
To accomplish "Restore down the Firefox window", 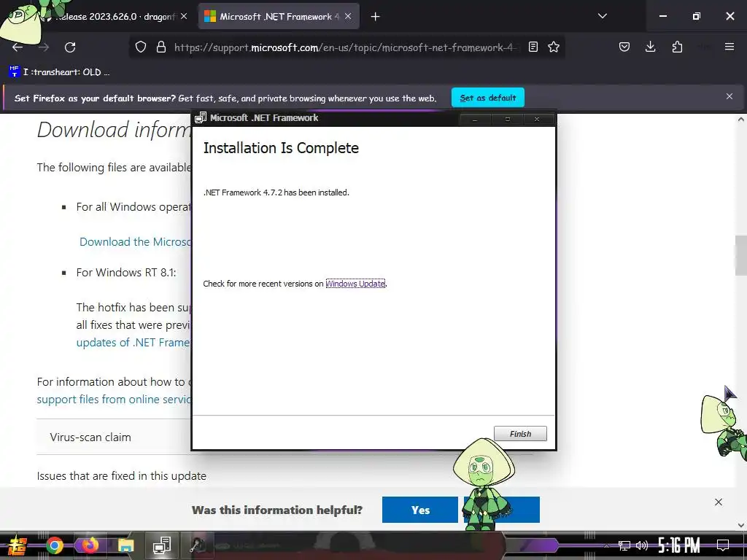I will (x=697, y=16).
